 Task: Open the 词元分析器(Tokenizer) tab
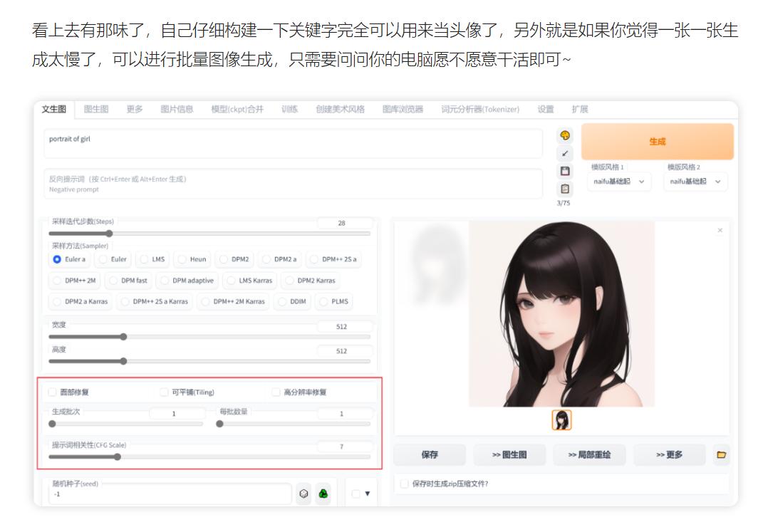click(480, 109)
